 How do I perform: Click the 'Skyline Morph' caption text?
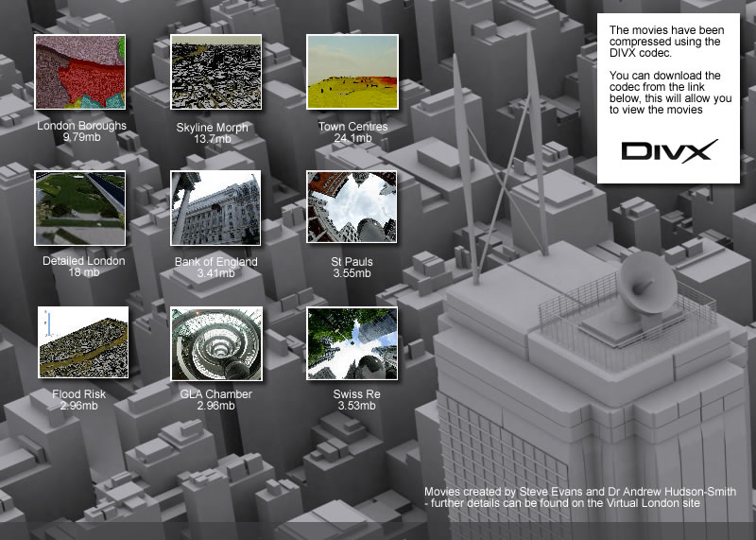click(x=212, y=128)
